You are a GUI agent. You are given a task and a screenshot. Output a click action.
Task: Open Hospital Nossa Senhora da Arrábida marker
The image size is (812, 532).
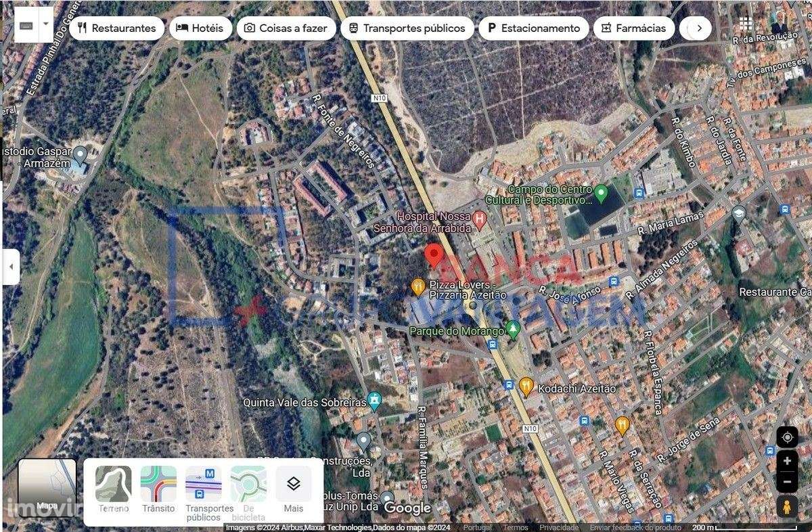point(479,219)
